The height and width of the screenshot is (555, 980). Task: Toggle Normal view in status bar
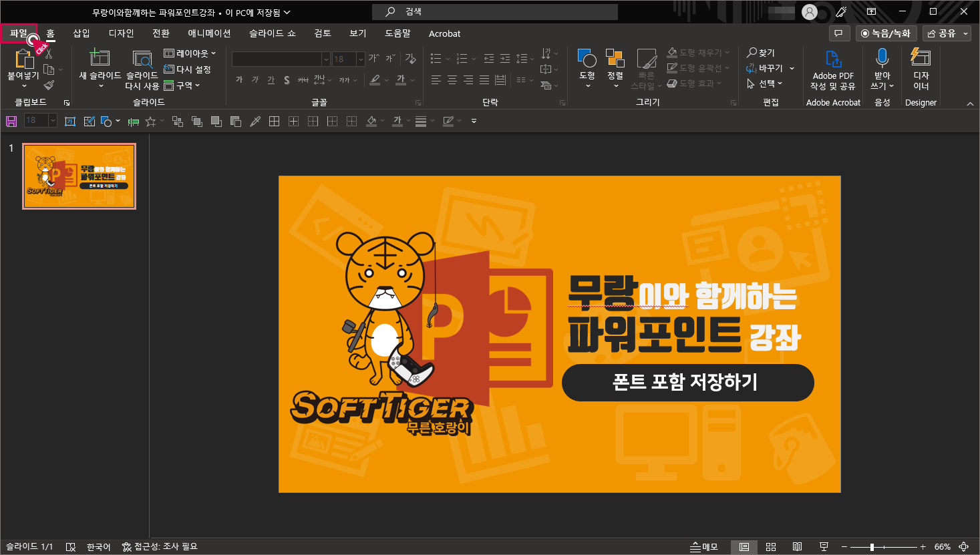(744, 547)
